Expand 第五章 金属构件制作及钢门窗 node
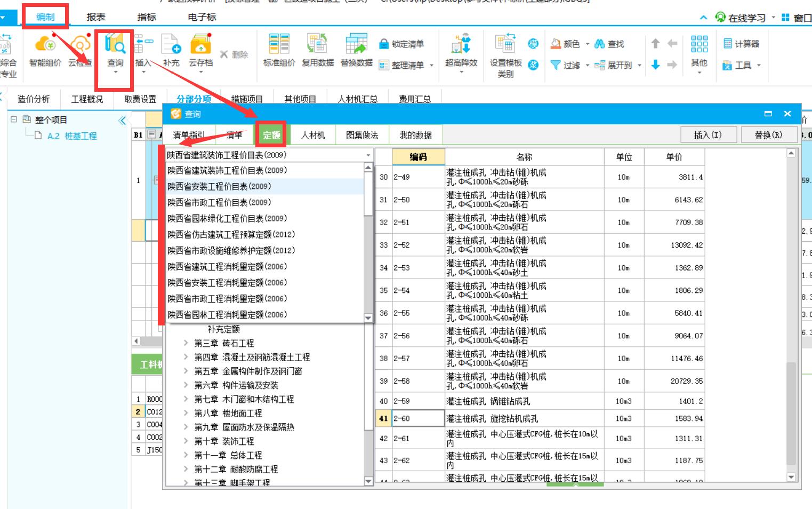Image resolution: width=812 pixels, height=509 pixels. coord(186,371)
